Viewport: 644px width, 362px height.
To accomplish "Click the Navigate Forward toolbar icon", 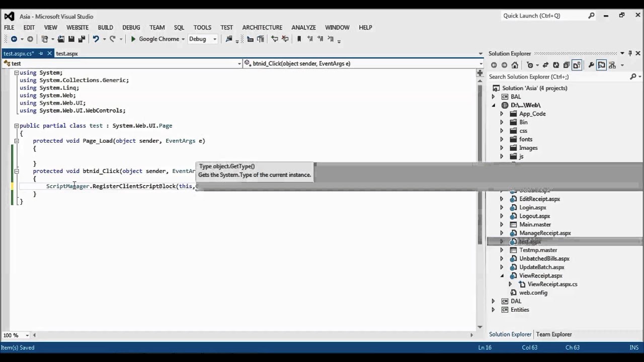I will pos(30,39).
